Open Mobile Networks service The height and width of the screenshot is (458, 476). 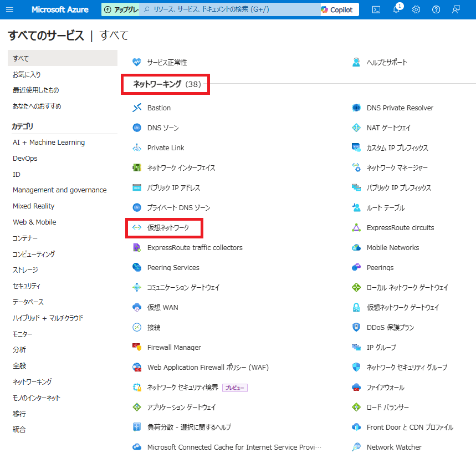pos(393,247)
